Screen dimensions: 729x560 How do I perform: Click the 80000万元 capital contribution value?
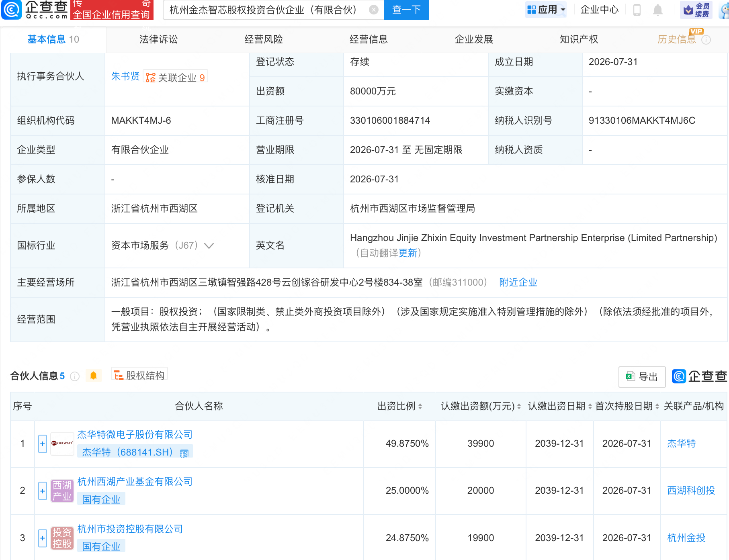pyautogui.click(x=373, y=91)
